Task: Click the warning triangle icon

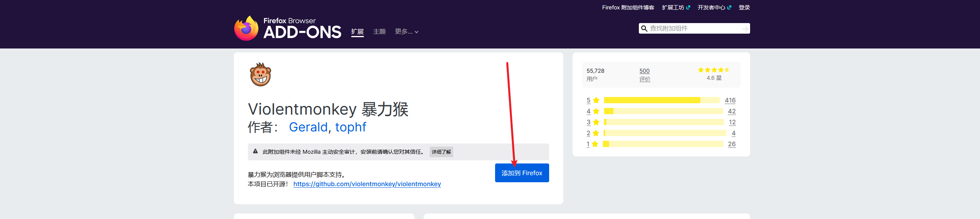Action: tap(255, 151)
